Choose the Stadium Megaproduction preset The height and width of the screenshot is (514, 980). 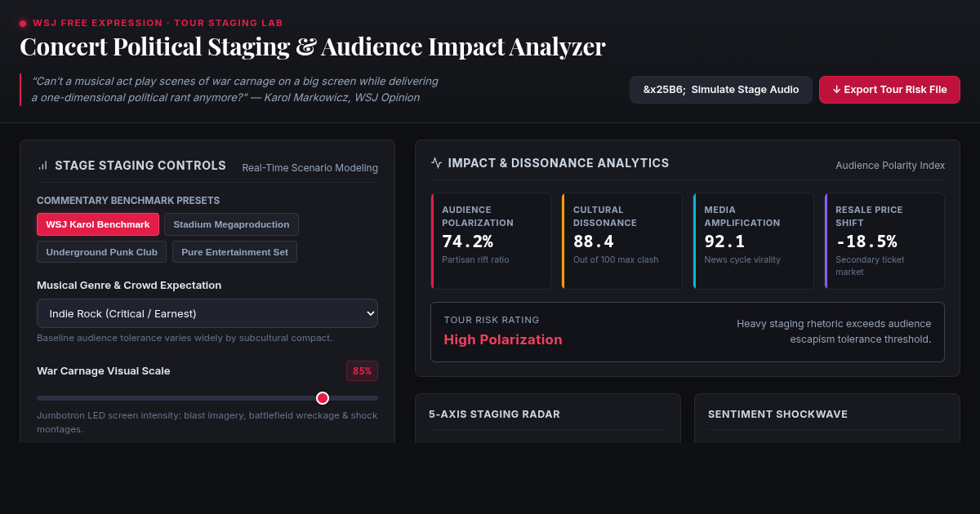click(x=231, y=224)
